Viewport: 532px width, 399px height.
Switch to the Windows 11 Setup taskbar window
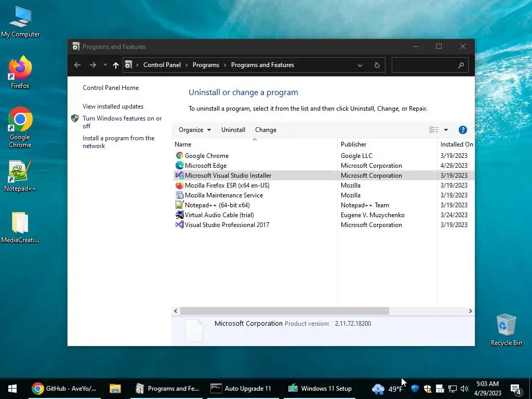[320, 389]
